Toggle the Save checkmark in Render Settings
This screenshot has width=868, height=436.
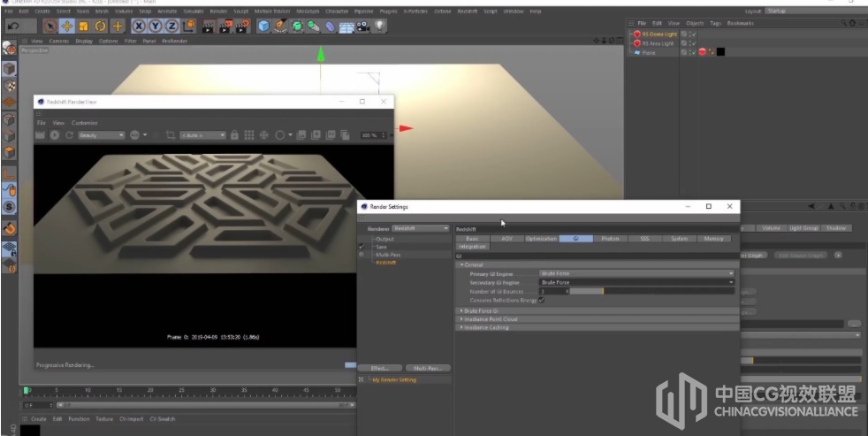pos(362,247)
